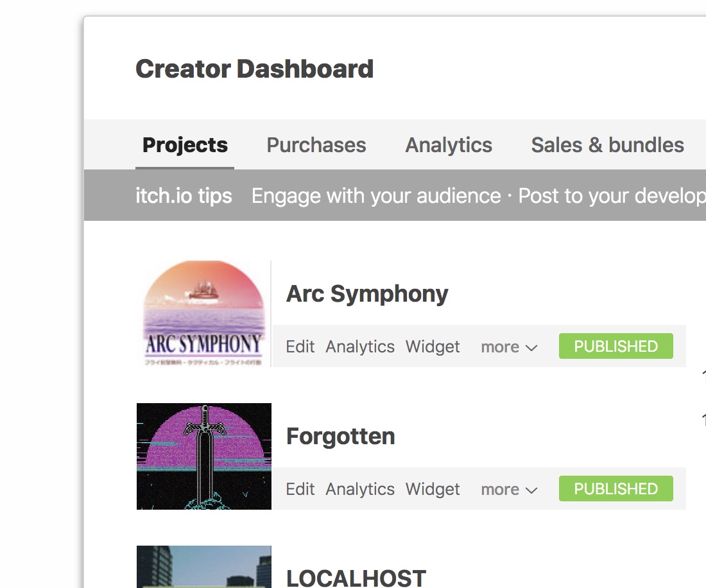The width and height of the screenshot is (706, 588).
Task: Open Widget for Forgotten
Action: point(433,489)
